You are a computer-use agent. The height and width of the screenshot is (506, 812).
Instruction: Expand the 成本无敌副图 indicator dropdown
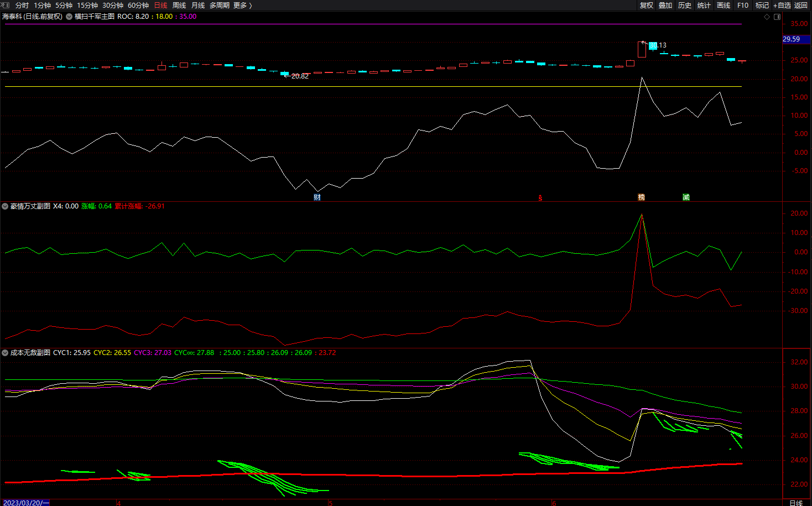[5, 353]
